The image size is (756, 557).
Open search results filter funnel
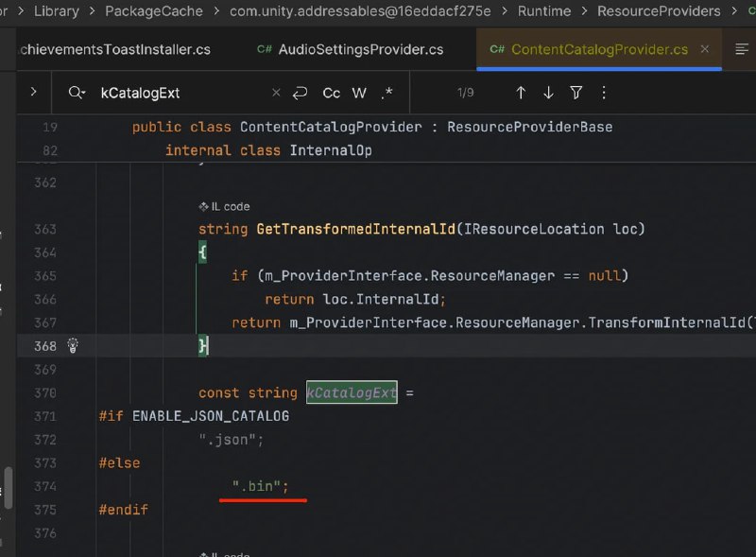click(576, 93)
